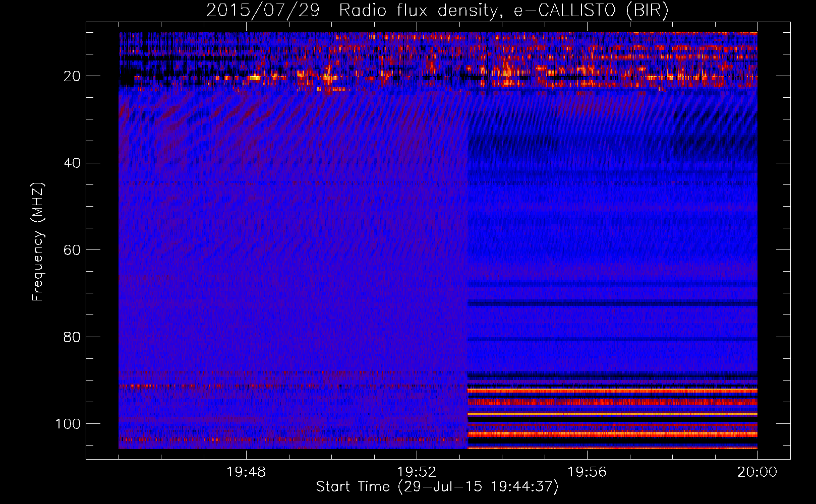Click the "Start Time (29-Jul-15 19:44:37)" label

pos(437,487)
